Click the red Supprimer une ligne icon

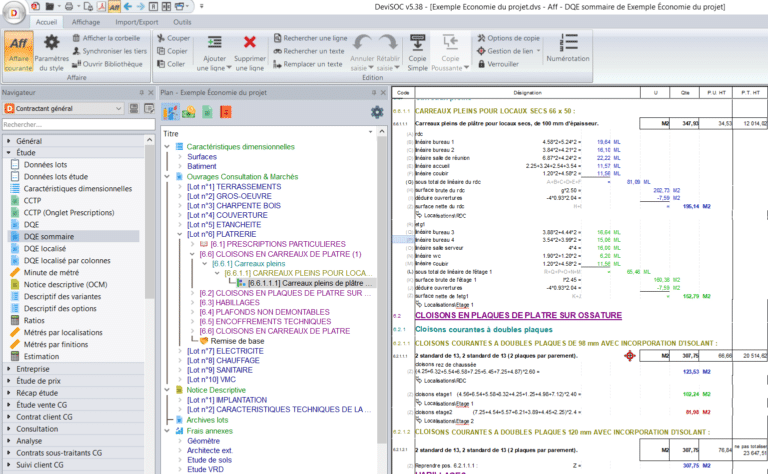(x=250, y=43)
